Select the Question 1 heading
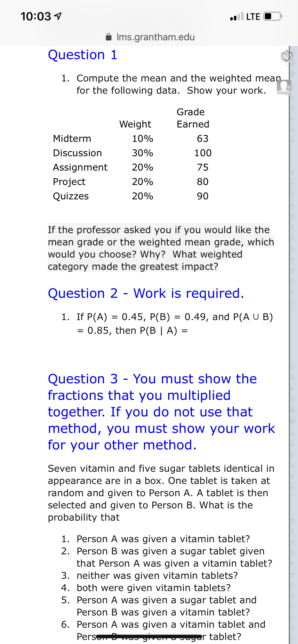The width and height of the screenshot is (298, 644). (83, 55)
